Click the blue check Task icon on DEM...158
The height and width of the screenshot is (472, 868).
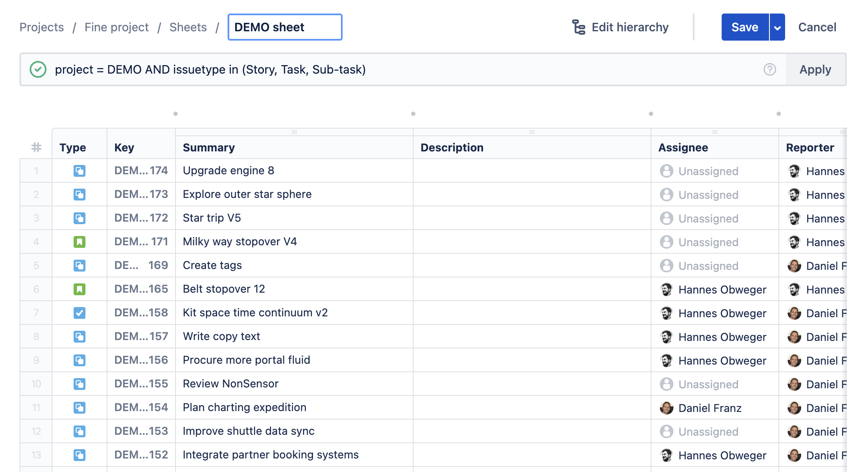79,313
